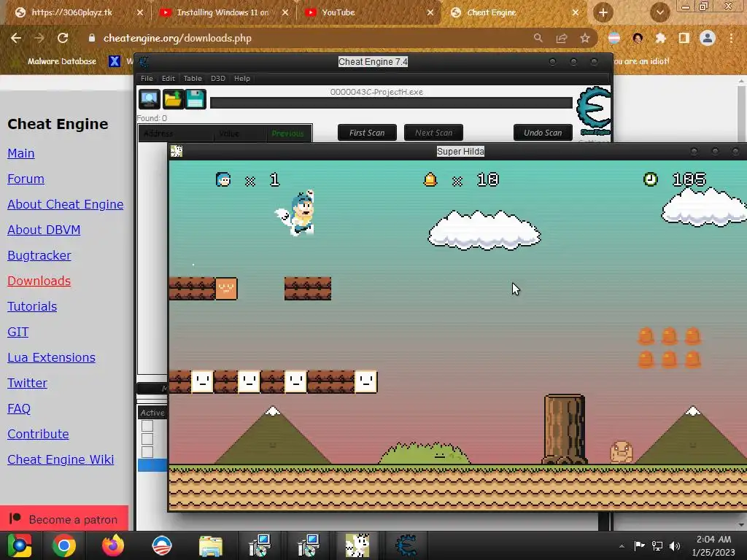The image size is (747, 560).
Task: Open the Cheat Engine Edit menu
Action: [169, 78]
